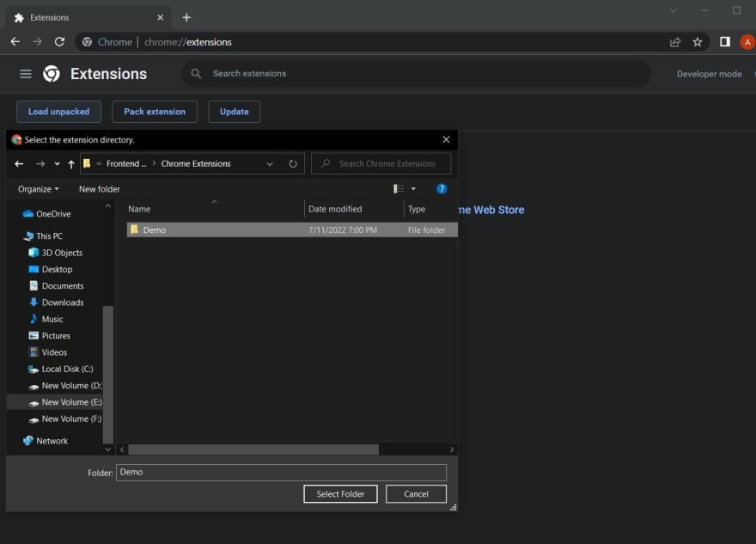Bookmark this tab with star icon

click(x=698, y=42)
